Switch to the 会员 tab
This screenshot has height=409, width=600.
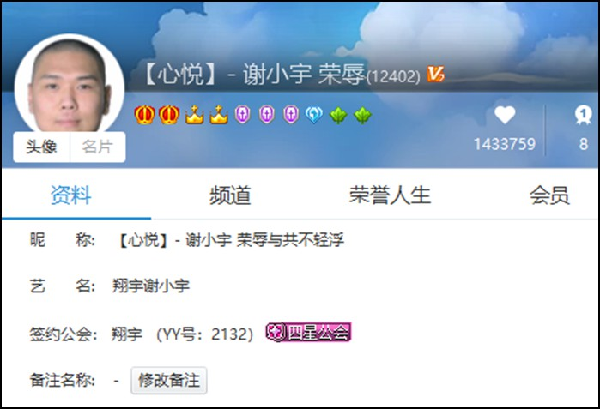[549, 195]
